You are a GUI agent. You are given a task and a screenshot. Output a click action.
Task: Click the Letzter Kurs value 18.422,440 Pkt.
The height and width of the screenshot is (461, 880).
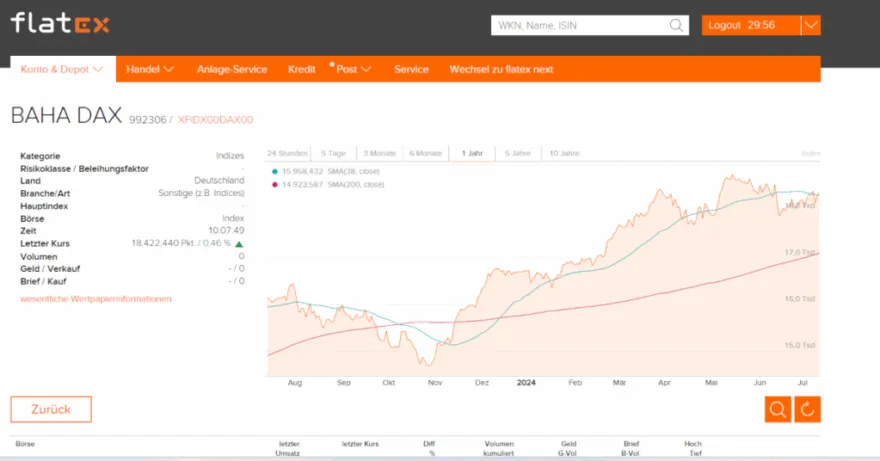coord(163,243)
